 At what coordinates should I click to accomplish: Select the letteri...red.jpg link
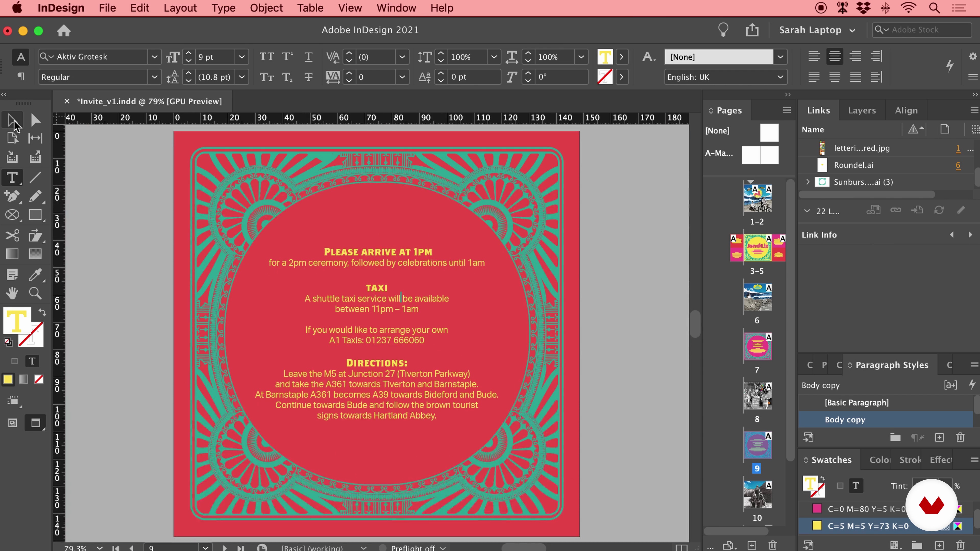pyautogui.click(x=885, y=148)
